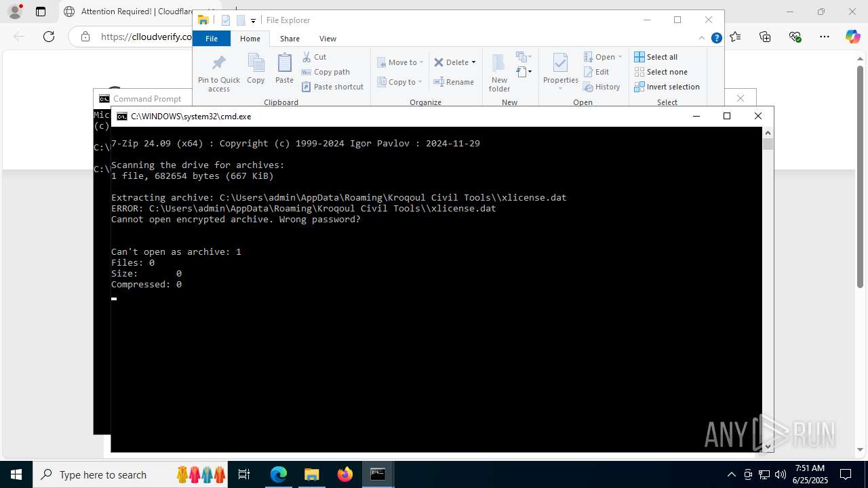Click cmd.exe scrollbar up arrow
The image size is (868, 488).
pyautogui.click(x=768, y=133)
